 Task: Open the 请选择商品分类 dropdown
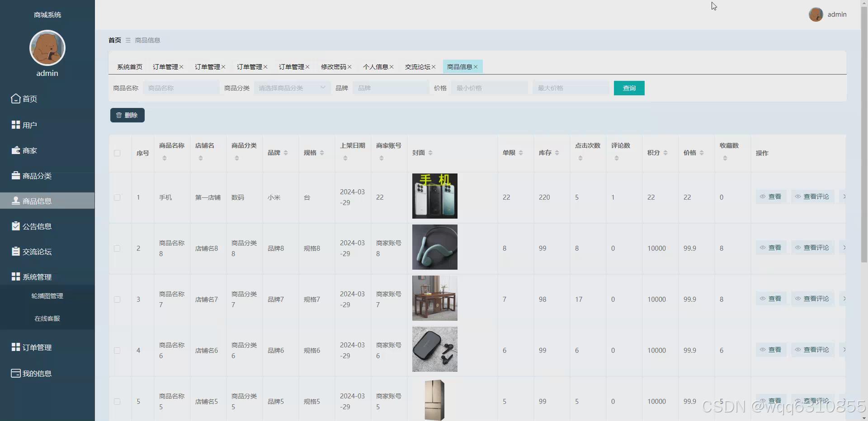coord(292,88)
